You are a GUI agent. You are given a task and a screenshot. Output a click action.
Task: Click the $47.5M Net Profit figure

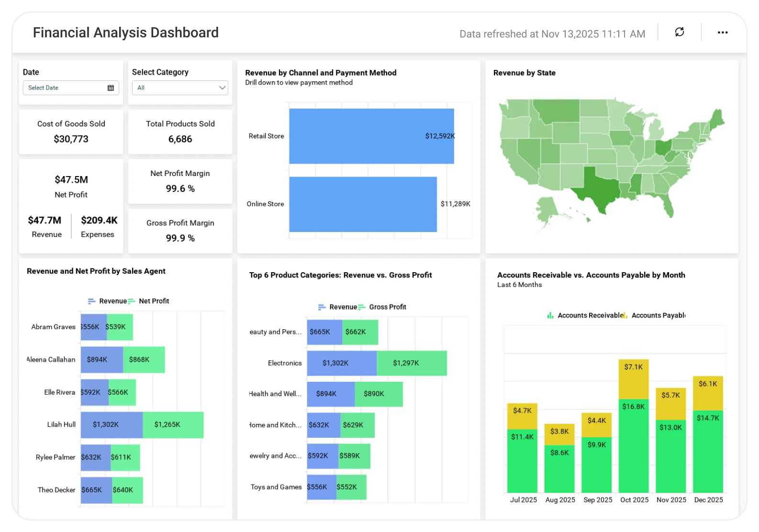tap(71, 180)
